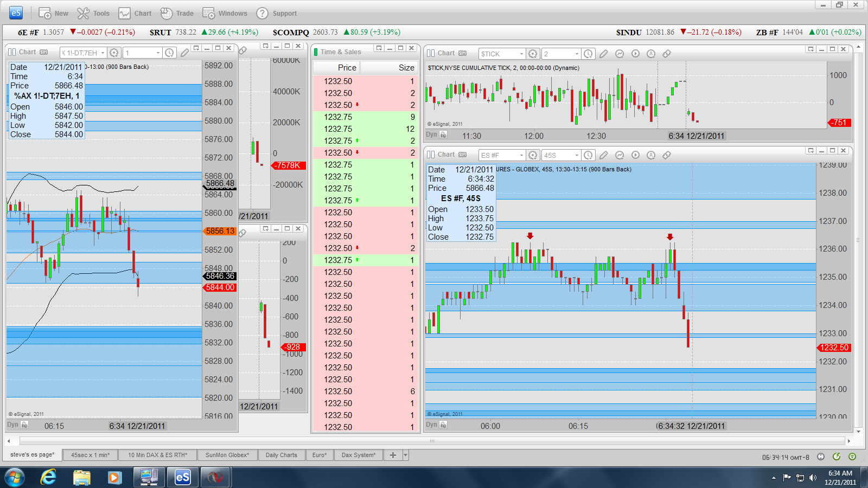Click the pause bars icon in $TICK chart title
The height and width of the screenshot is (488, 868).
(431, 53)
